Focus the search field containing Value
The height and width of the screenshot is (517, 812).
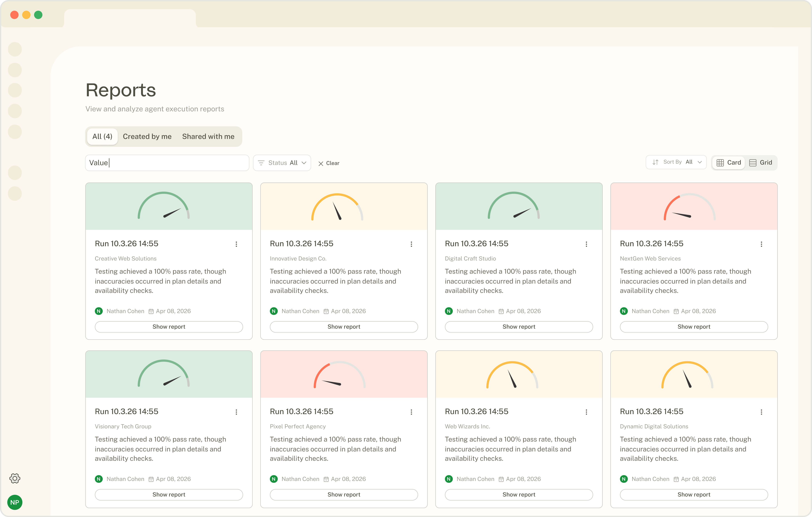coord(167,163)
